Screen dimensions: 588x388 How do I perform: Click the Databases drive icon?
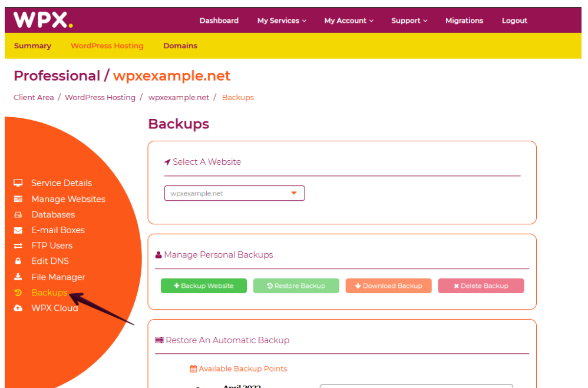coord(18,215)
